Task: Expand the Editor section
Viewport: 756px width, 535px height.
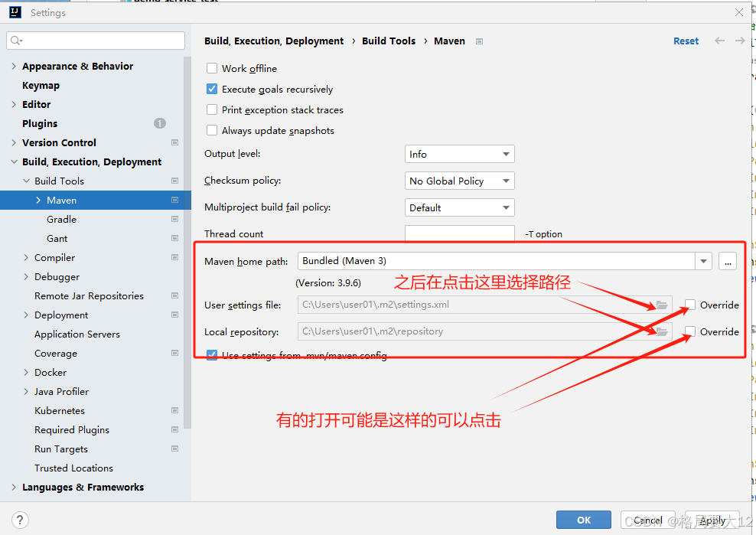Action: click(14, 104)
